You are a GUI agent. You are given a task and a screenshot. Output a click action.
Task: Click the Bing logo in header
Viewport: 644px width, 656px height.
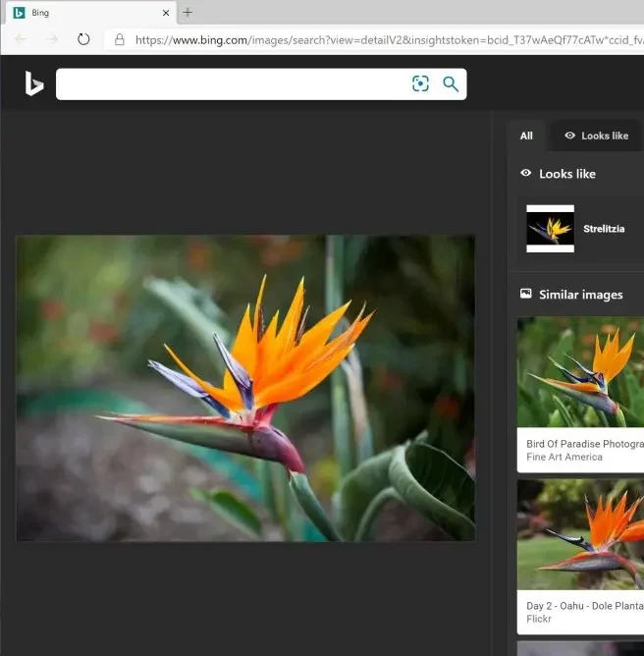[34, 84]
